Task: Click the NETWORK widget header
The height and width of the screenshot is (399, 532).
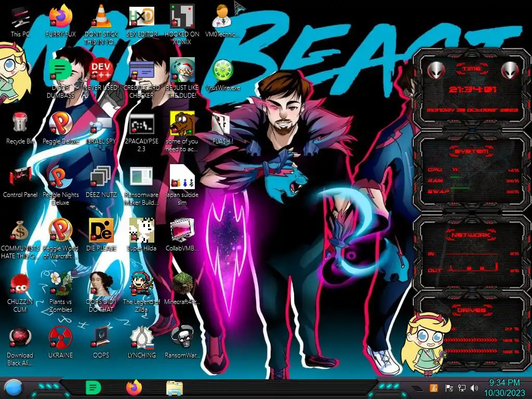Action: pyautogui.click(x=472, y=235)
